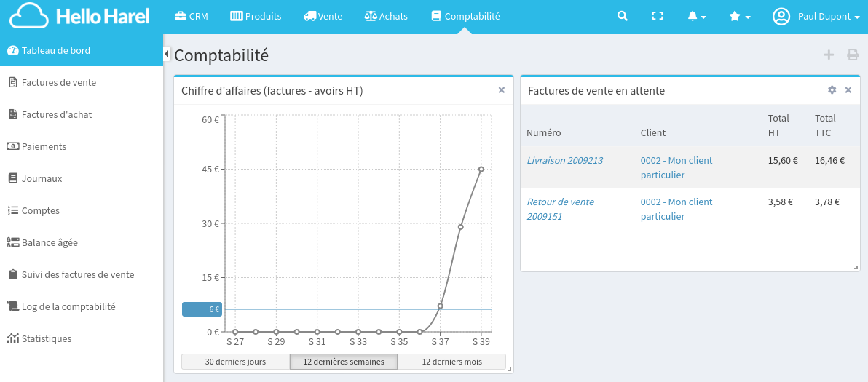
Task: Open Paul Dupont user menu
Action: coord(816,16)
